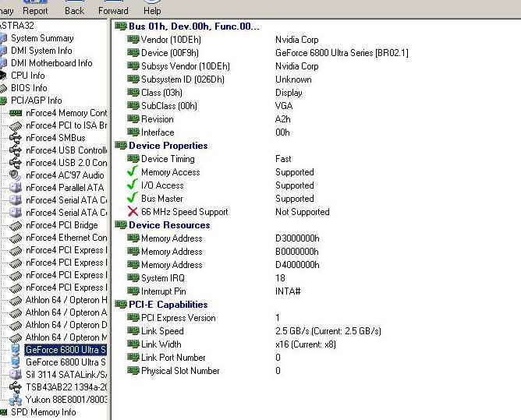Click the Forward toolbar button

(x=113, y=9)
